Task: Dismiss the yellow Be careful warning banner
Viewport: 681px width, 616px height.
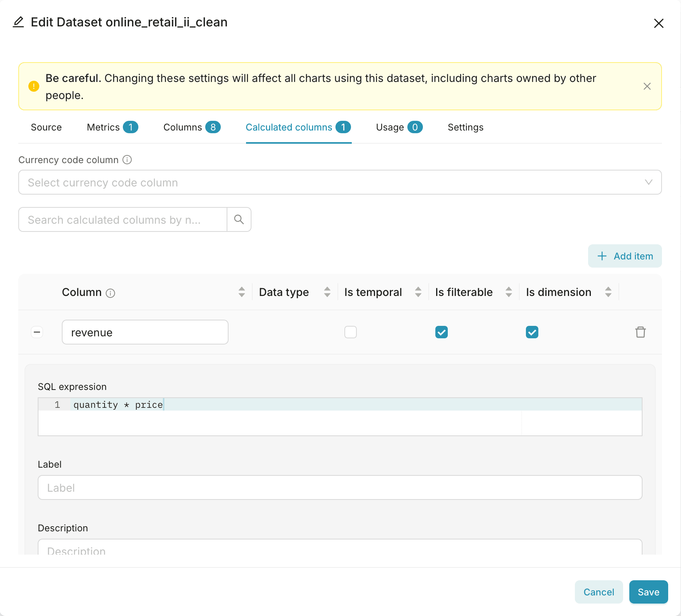Action: 647,86
